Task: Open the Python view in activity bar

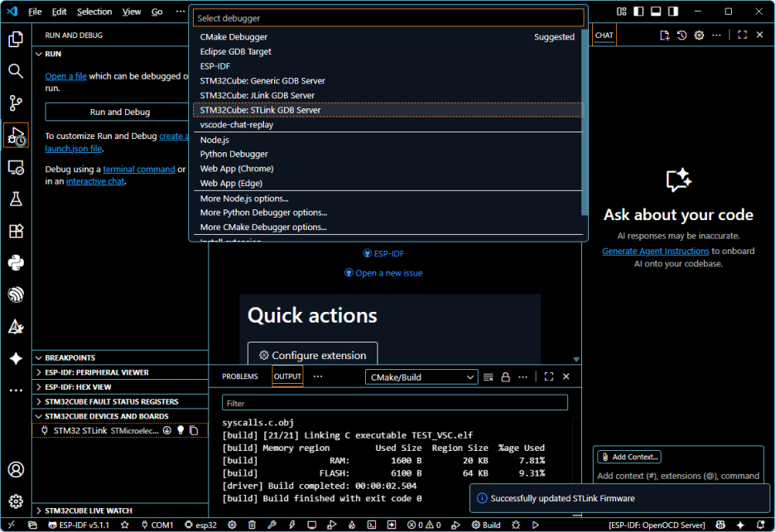Action: pos(16,263)
